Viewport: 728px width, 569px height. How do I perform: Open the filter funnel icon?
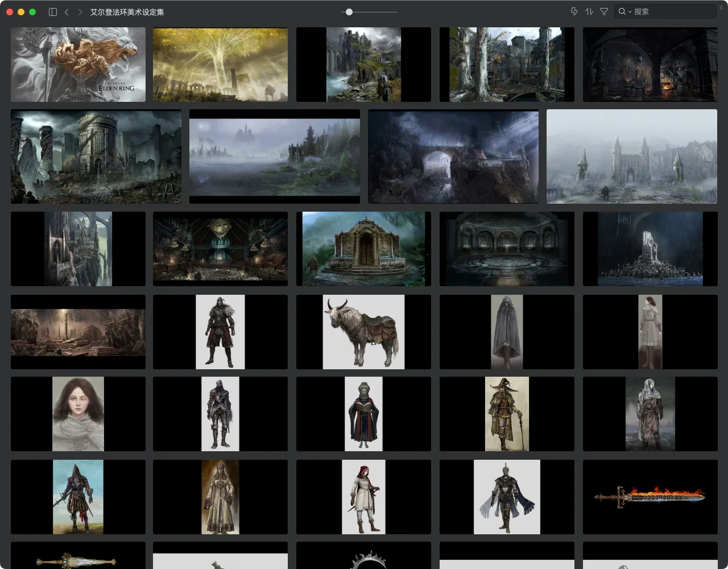coord(604,11)
